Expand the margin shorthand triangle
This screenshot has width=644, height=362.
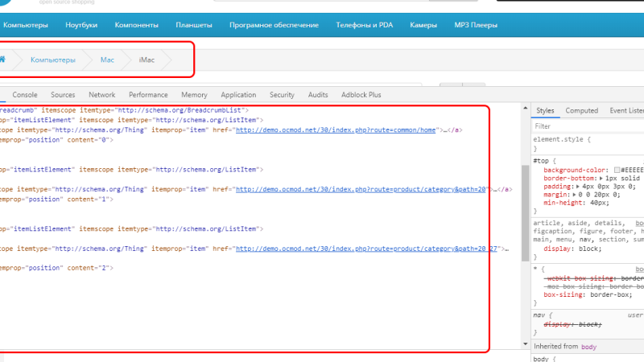(x=574, y=195)
